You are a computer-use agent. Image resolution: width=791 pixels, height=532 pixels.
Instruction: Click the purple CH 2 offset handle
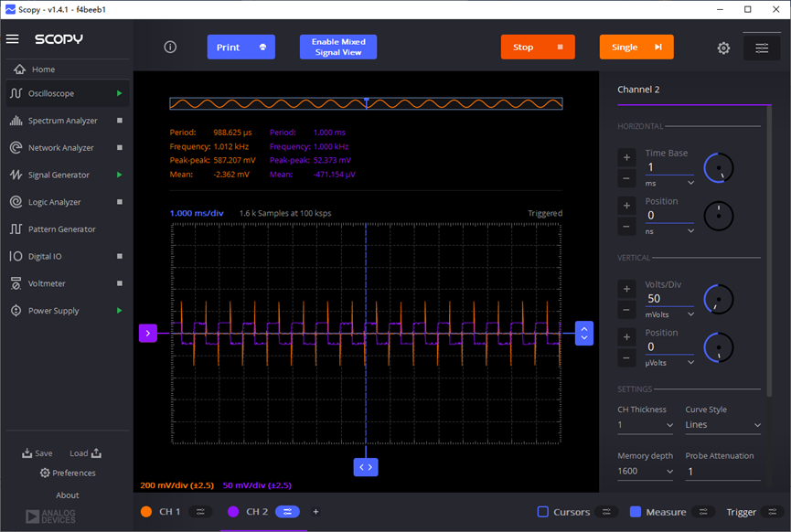pos(148,334)
